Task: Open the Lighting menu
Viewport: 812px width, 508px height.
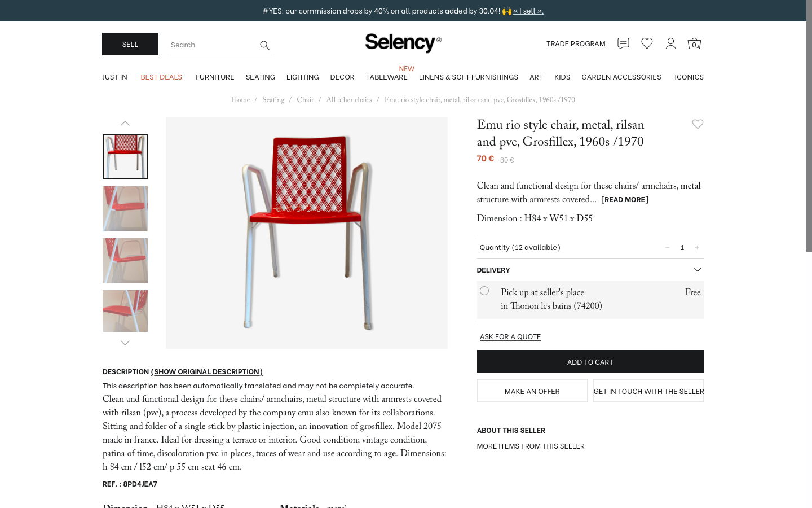Action: pos(302,77)
